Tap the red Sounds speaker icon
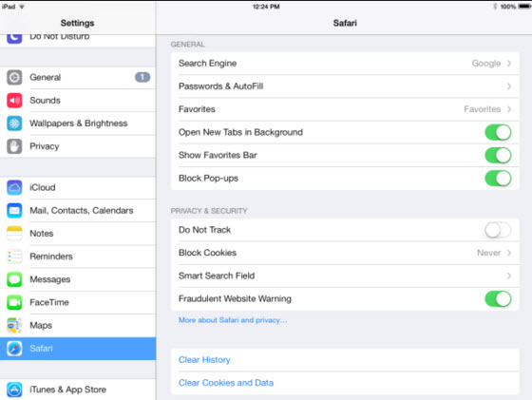 [14, 101]
